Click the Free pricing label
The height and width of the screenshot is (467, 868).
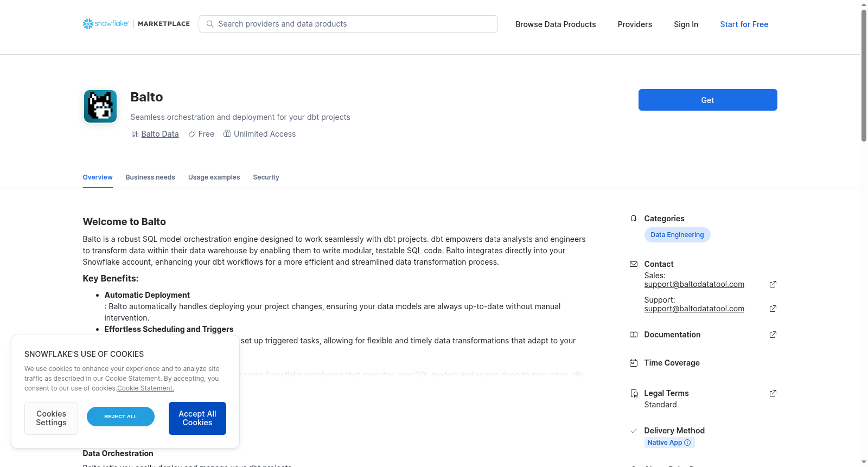coord(206,134)
